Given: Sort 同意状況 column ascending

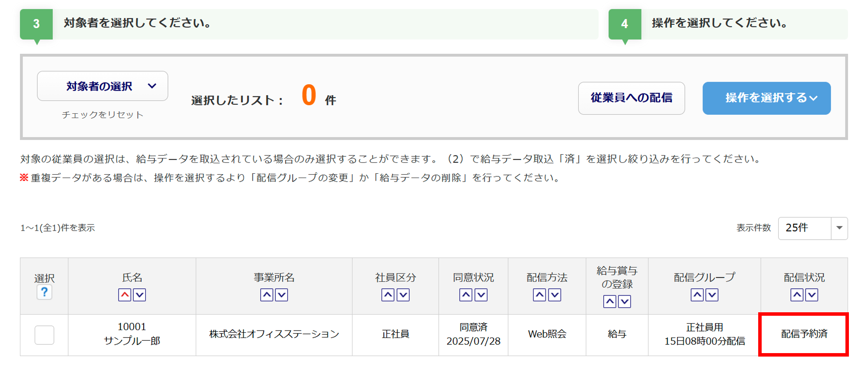Looking at the screenshot, I should [466, 295].
